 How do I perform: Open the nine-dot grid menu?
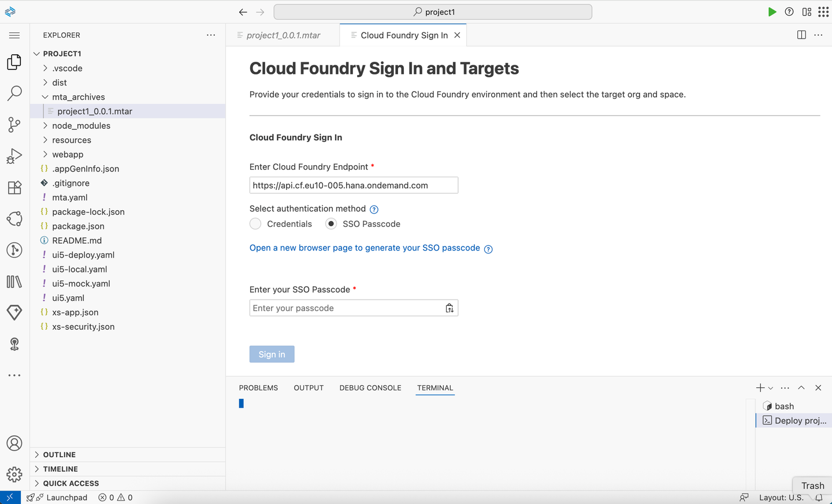pos(823,12)
